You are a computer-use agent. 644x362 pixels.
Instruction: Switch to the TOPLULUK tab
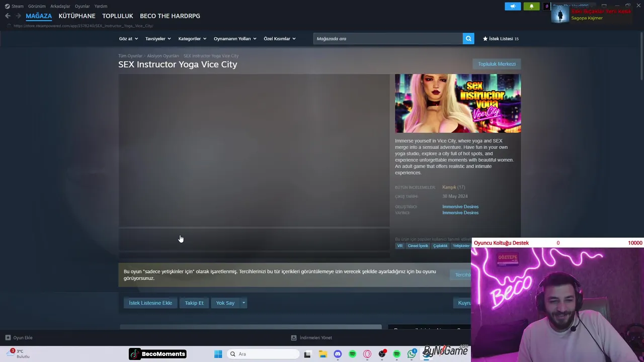[x=118, y=16]
